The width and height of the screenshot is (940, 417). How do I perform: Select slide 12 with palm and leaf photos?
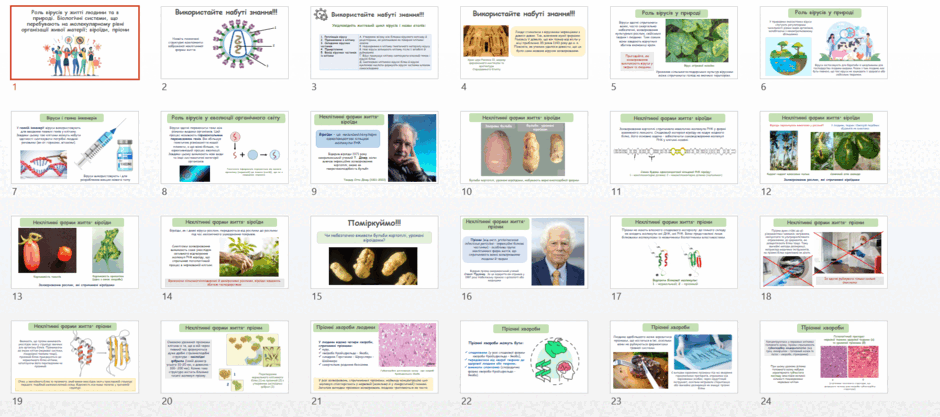(823, 147)
